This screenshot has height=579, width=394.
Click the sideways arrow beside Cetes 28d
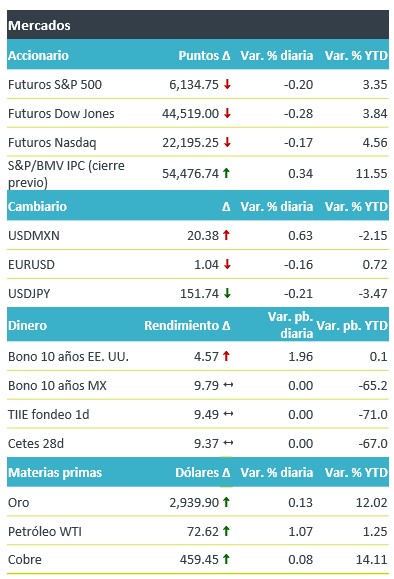[x=228, y=443]
